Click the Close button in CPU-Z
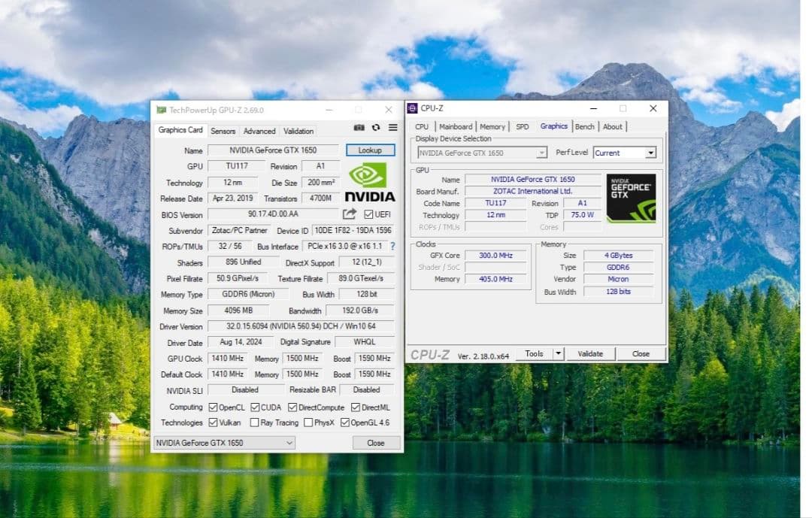The height and width of the screenshot is (518, 812). pyautogui.click(x=641, y=354)
